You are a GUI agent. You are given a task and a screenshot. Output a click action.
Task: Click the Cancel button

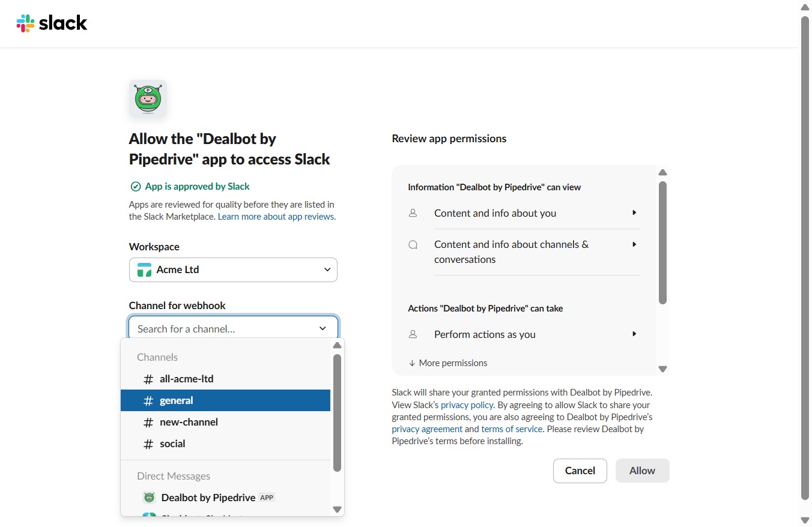click(580, 471)
